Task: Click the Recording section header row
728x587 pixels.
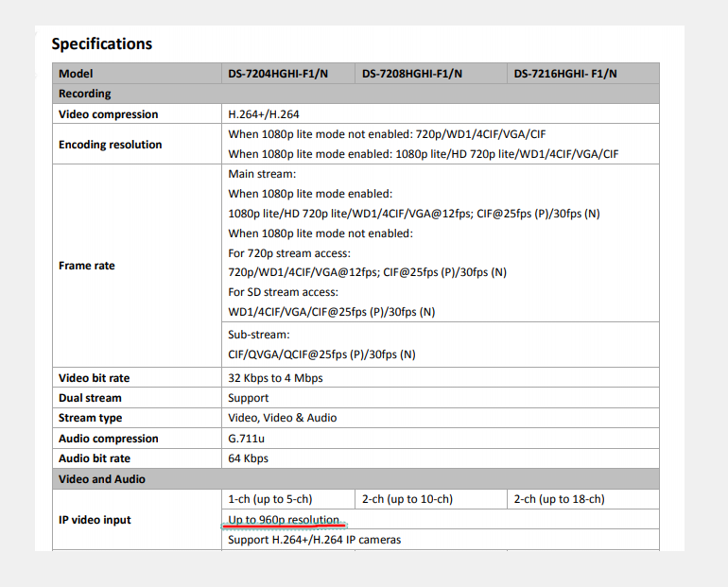Action: click(85, 94)
